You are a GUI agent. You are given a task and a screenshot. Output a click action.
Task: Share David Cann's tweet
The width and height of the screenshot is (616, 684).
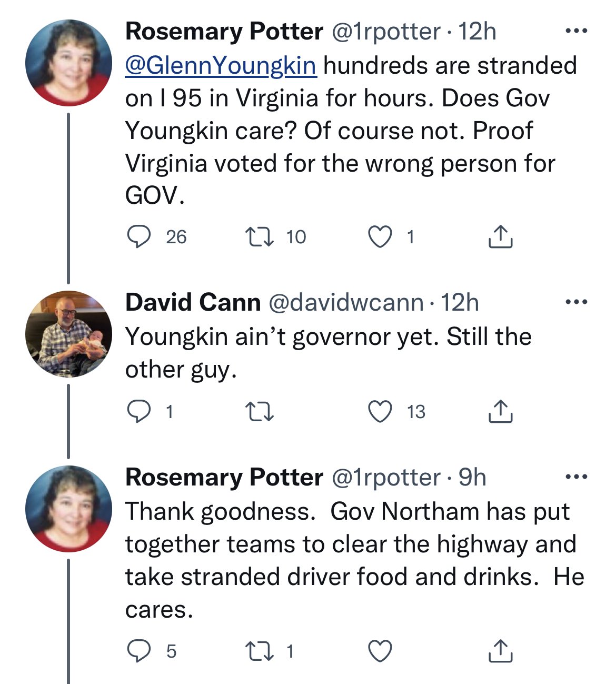[500, 412]
